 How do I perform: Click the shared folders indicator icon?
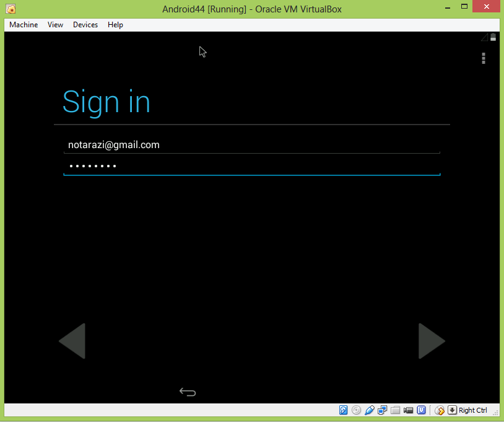click(x=396, y=410)
